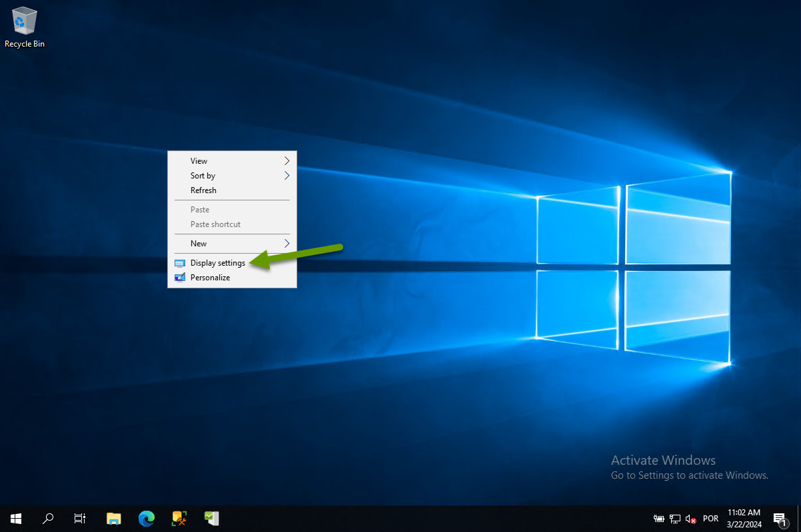Image resolution: width=801 pixels, height=532 pixels.
Task: Launch Microsoft Edge from the taskbar
Action: tap(147, 518)
